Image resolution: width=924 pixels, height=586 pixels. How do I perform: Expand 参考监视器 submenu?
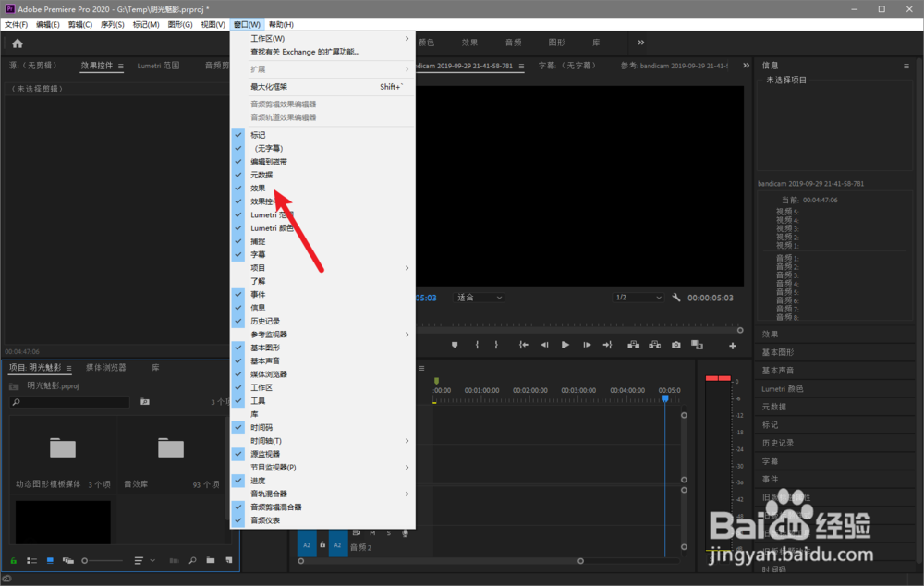tap(322, 335)
